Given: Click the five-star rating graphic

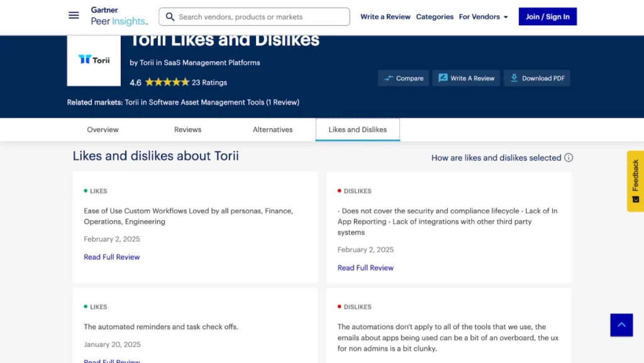Looking at the screenshot, I should point(167,82).
